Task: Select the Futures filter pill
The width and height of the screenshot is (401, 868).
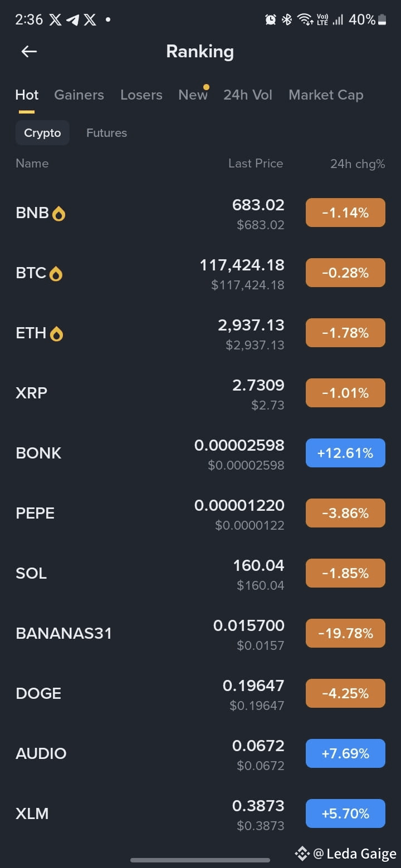Action: (x=106, y=133)
